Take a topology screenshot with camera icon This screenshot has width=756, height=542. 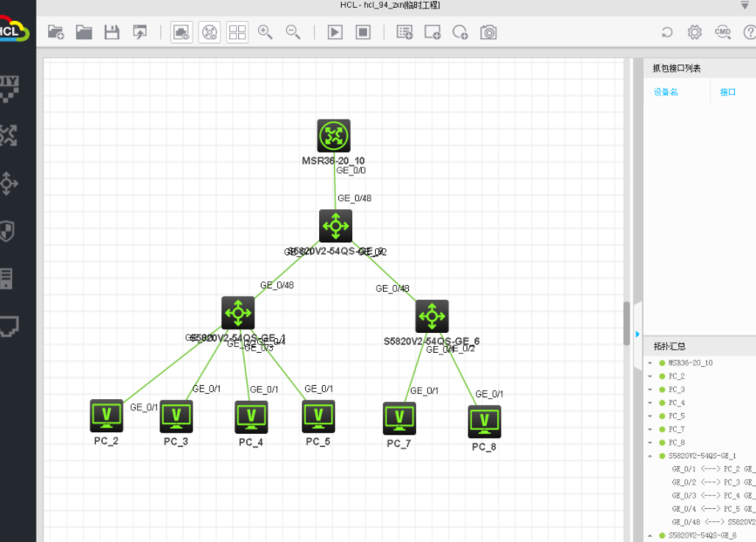point(488,32)
